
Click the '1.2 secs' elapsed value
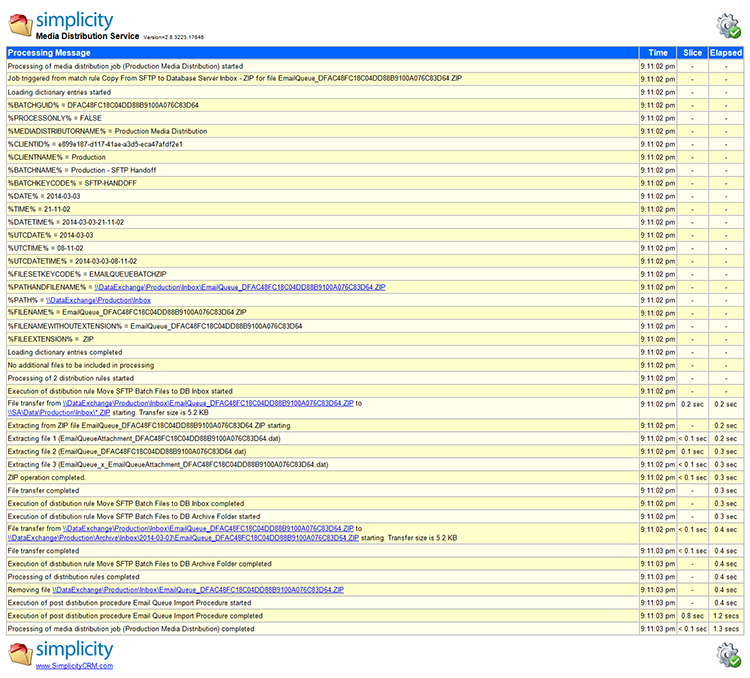pyautogui.click(x=726, y=616)
